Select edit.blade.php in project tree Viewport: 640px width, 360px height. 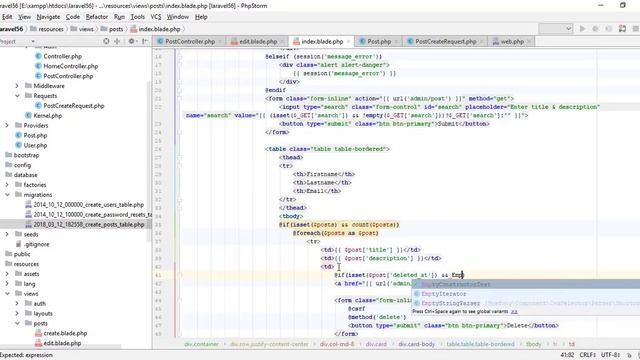(62, 343)
